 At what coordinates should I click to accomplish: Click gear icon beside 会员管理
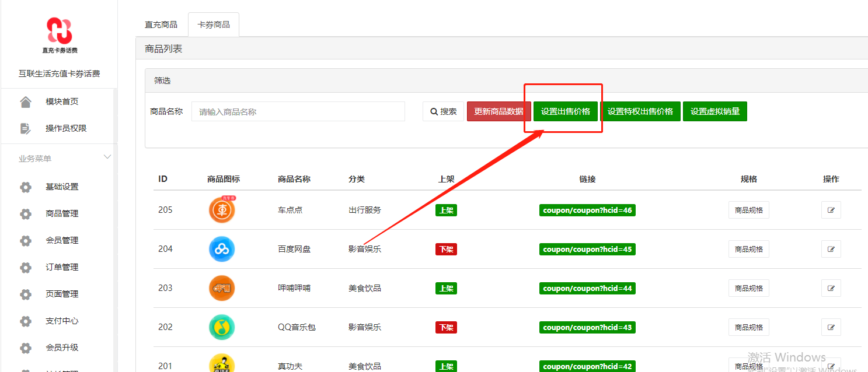tap(25, 241)
